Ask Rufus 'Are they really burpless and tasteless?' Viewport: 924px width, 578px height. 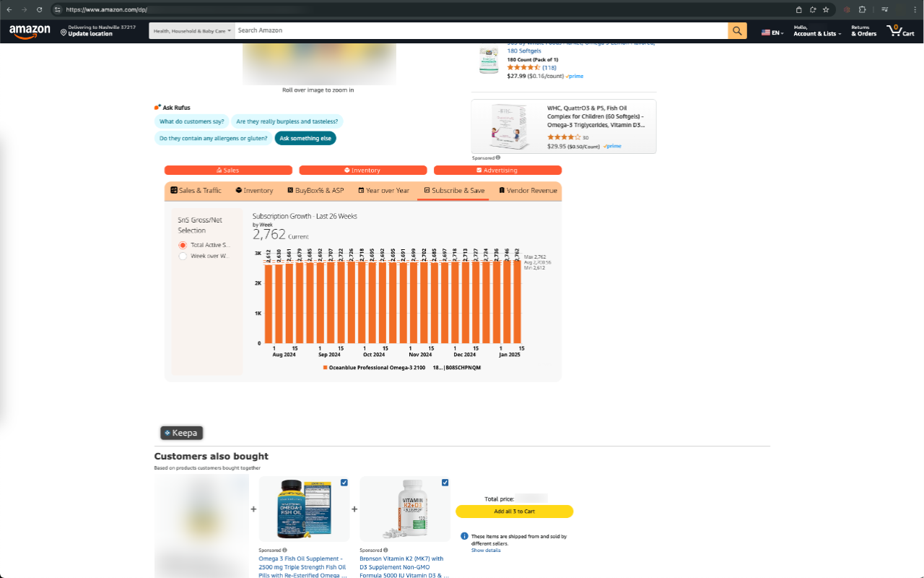[287, 121]
